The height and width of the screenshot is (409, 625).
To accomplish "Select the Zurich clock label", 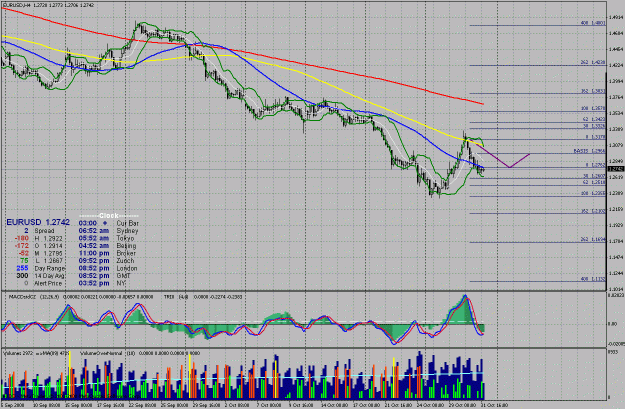I will point(126,261).
